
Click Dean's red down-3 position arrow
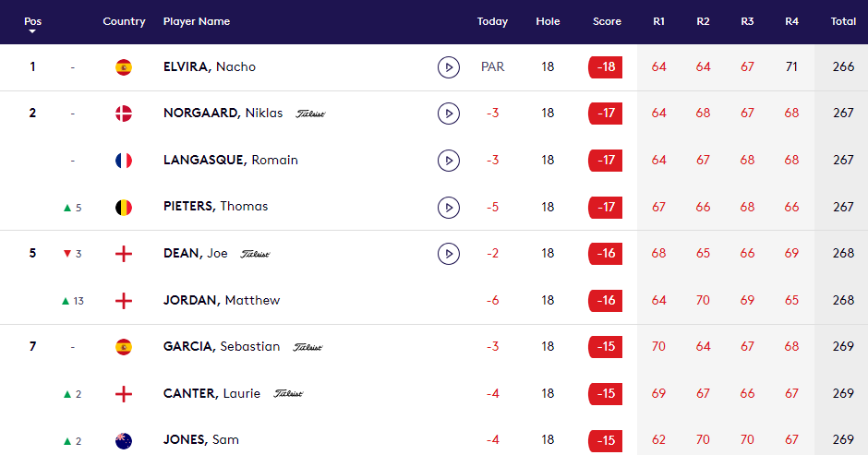[72, 254]
